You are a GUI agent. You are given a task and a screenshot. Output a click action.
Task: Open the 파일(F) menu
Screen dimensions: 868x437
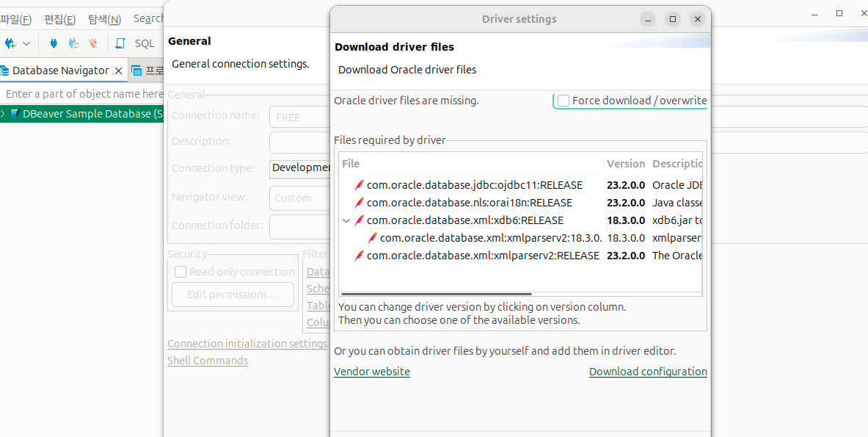(15, 19)
